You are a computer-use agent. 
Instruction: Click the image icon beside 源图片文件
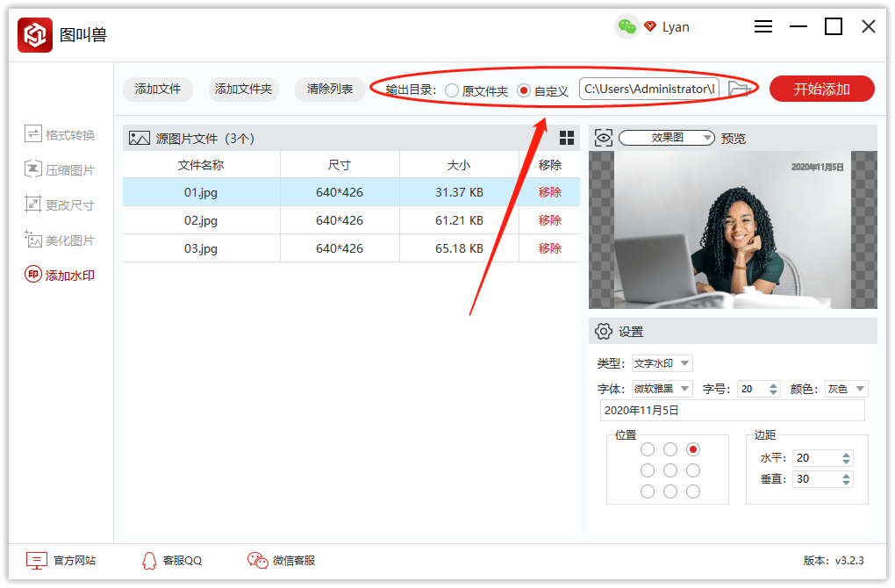[140, 138]
